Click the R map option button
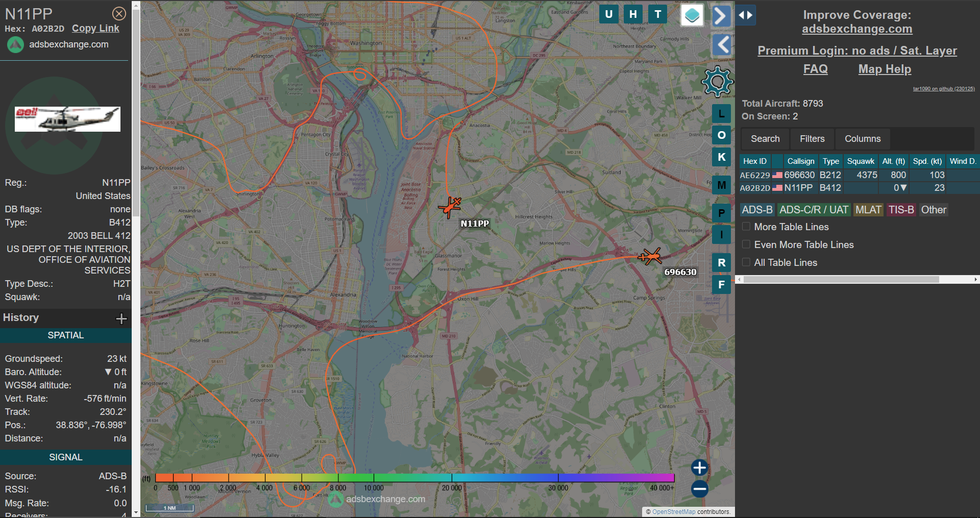The height and width of the screenshot is (518, 980). (x=721, y=262)
